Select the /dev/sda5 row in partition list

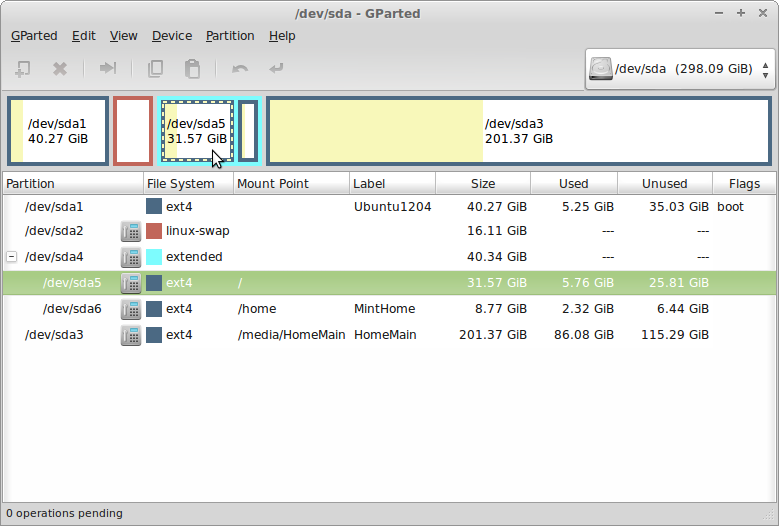(x=390, y=283)
